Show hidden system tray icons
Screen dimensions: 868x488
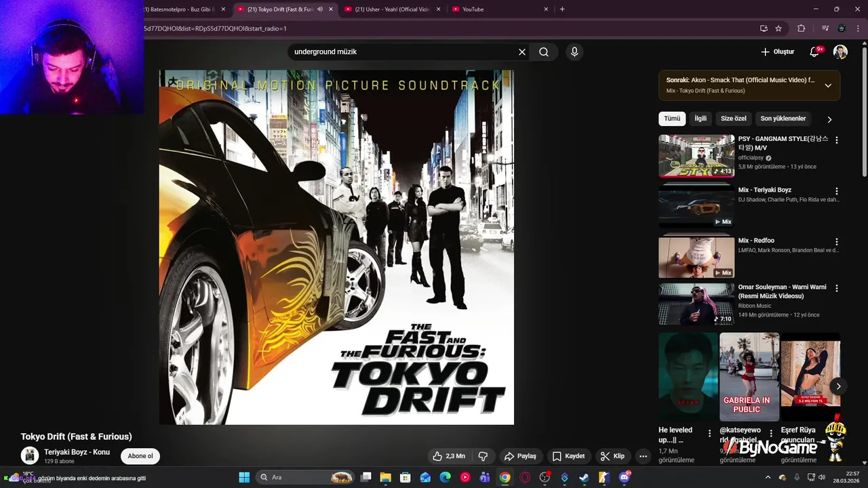click(x=768, y=477)
